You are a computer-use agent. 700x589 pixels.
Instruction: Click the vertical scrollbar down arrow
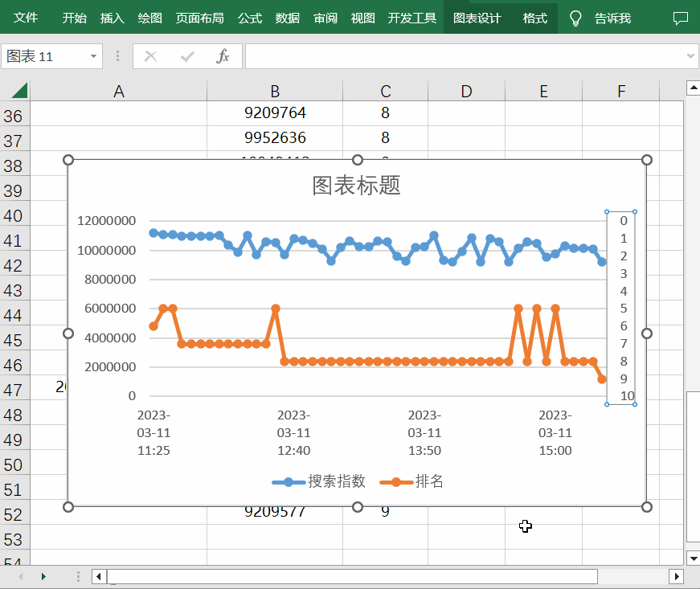pos(693,558)
